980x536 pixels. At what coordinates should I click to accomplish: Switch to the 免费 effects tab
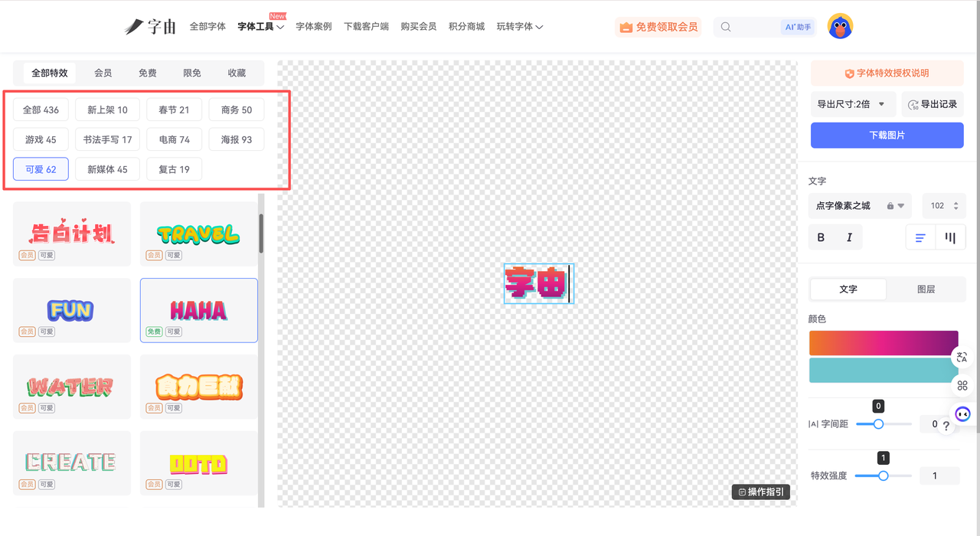coord(147,73)
